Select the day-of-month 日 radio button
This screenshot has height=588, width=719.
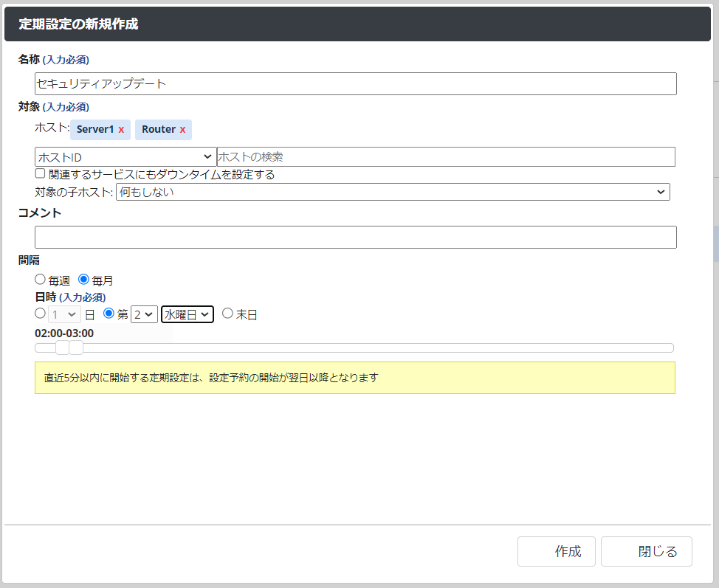click(x=40, y=314)
